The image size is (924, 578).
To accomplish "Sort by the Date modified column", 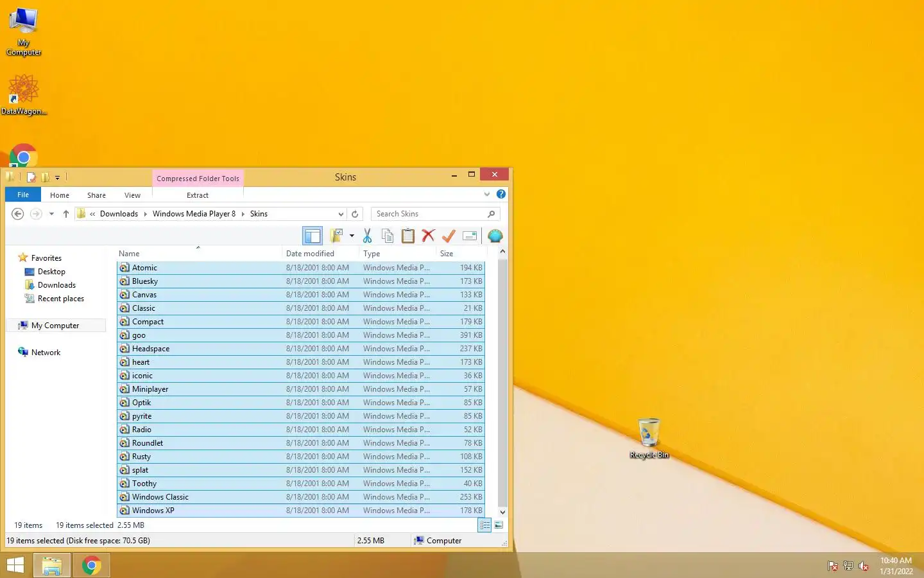I will (320, 254).
